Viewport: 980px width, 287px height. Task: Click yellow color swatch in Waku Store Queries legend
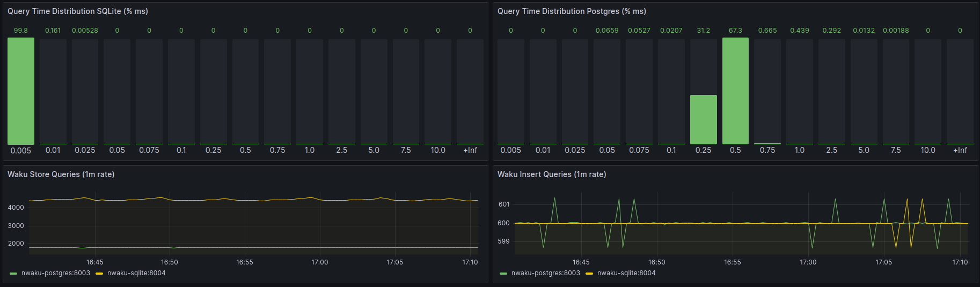click(99, 274)
